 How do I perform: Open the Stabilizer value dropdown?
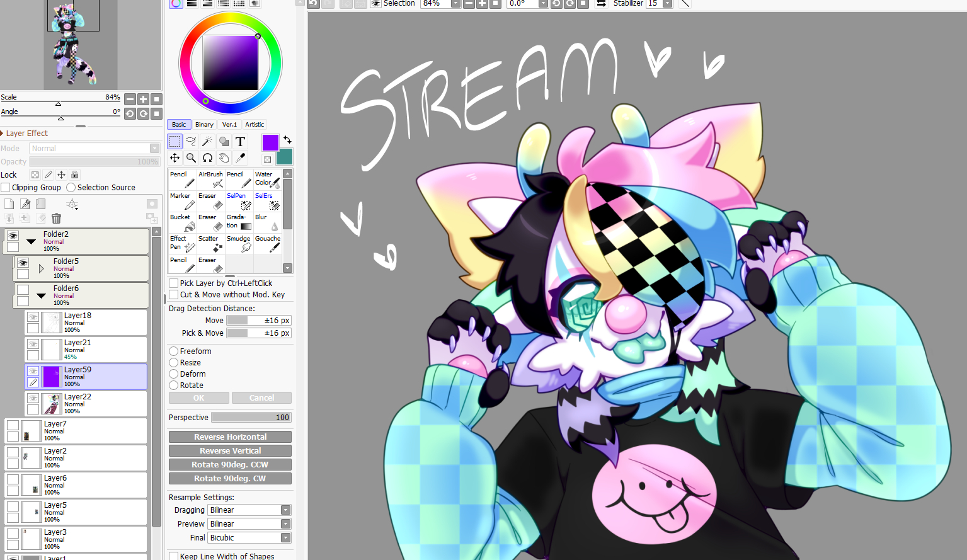click(667, 4)
